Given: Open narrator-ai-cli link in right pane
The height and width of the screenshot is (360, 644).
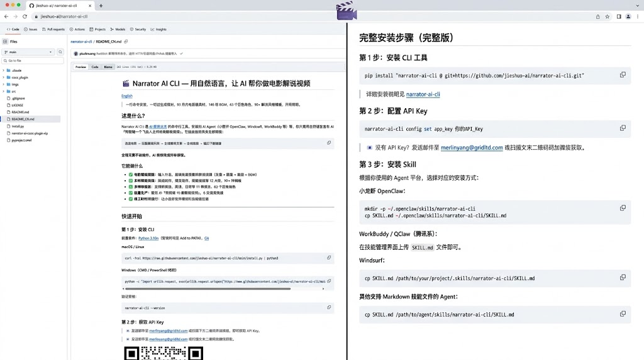Looking at the screenshot, I should click(423, 94).
